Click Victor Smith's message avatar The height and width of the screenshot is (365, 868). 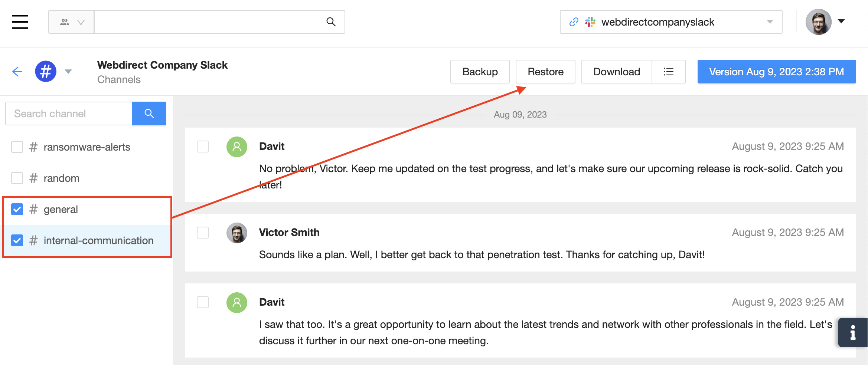237,233
